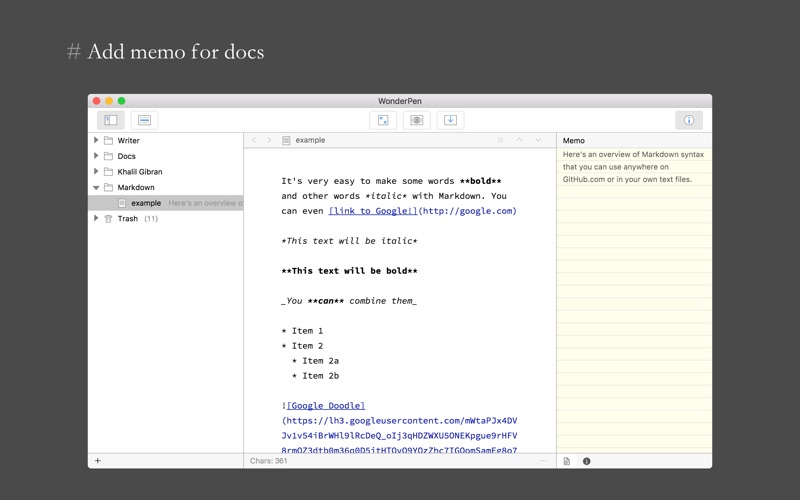This screenshot has width=800, height=500.
Task: Jump to previous doc with up chevron
Action: (519, 141)
